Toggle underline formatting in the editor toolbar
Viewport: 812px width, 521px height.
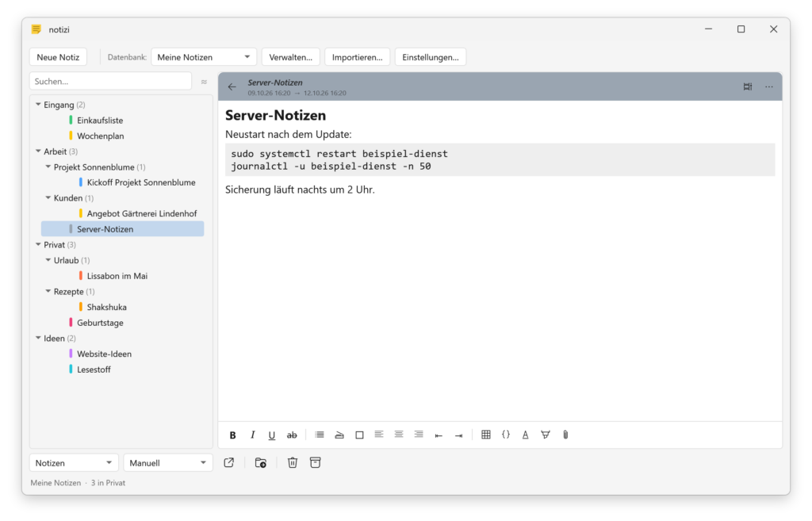pos(272,435)
